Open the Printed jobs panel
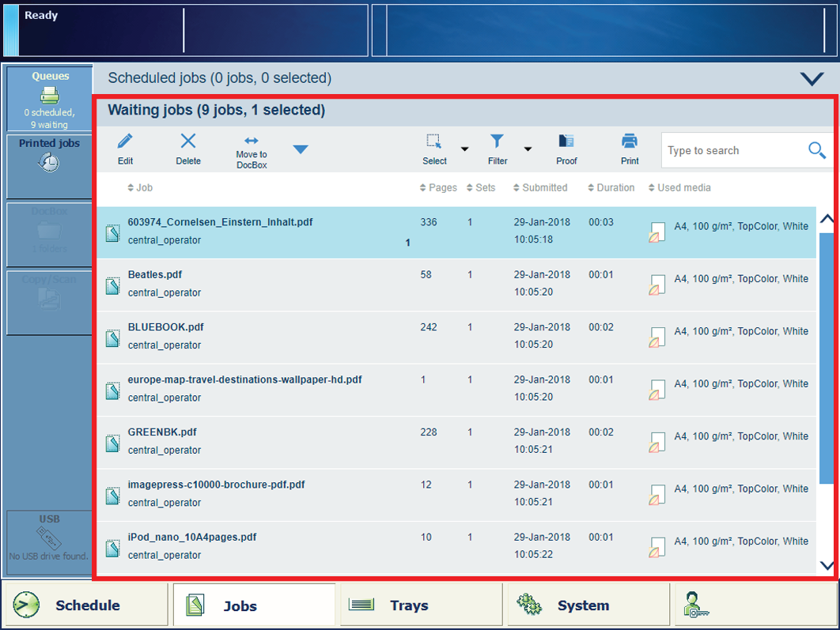Viewport: 840px width, 630px height. pos(49,156)
